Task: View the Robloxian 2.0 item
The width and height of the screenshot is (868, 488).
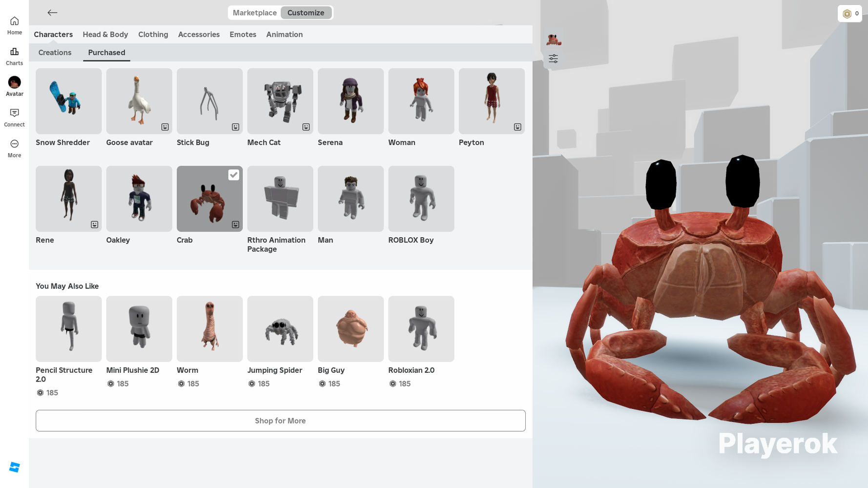Action: click(x=421, y=329)
